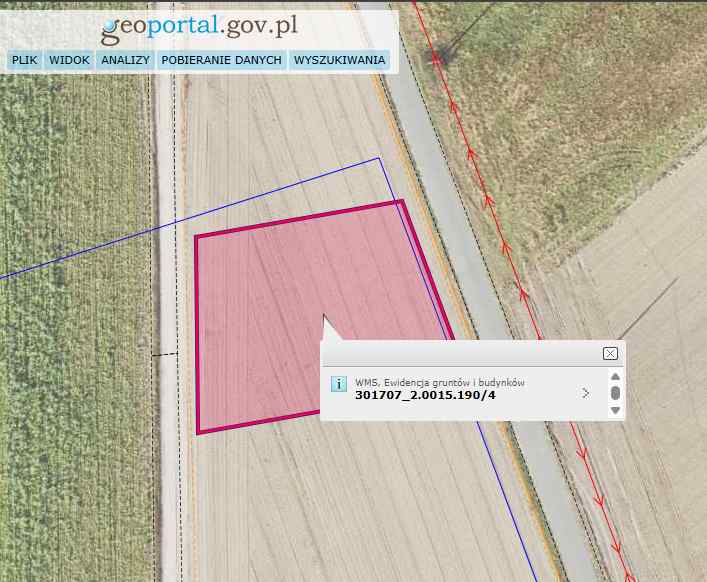The width and height of the screenshot is (707, 582).
Task: Open the WIDOK menu
Action: (x=69, y=60)
